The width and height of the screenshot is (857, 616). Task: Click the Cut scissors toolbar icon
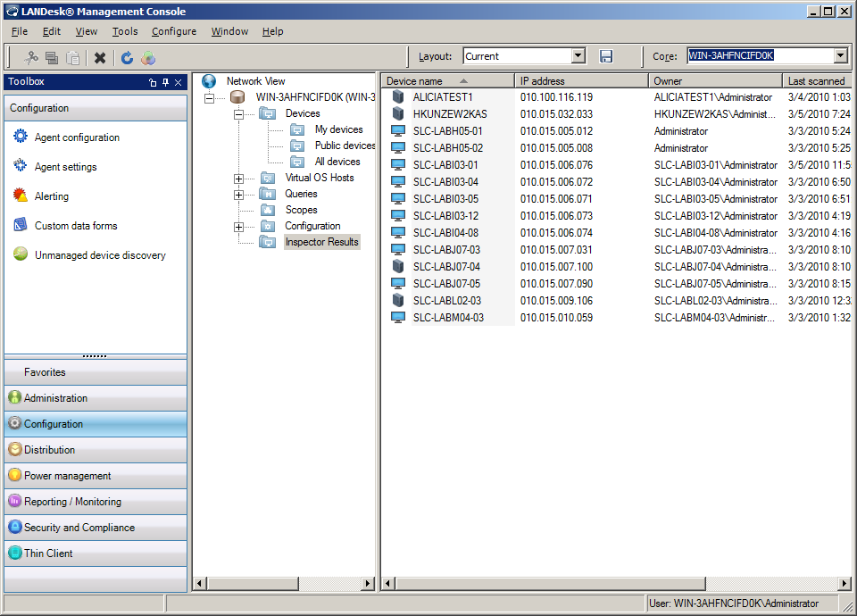pyautogui.click(x=30, y=57)
